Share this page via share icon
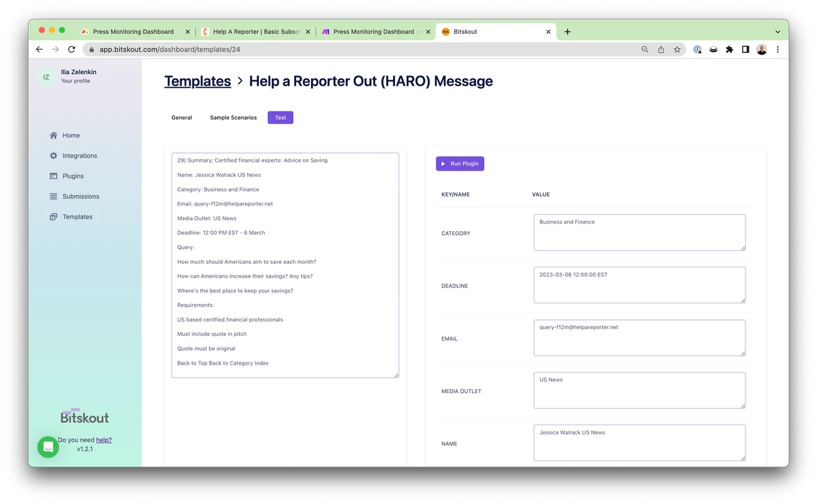Viewport: 817px width, 504px height. pyautogui.click(x=661, y=50)
